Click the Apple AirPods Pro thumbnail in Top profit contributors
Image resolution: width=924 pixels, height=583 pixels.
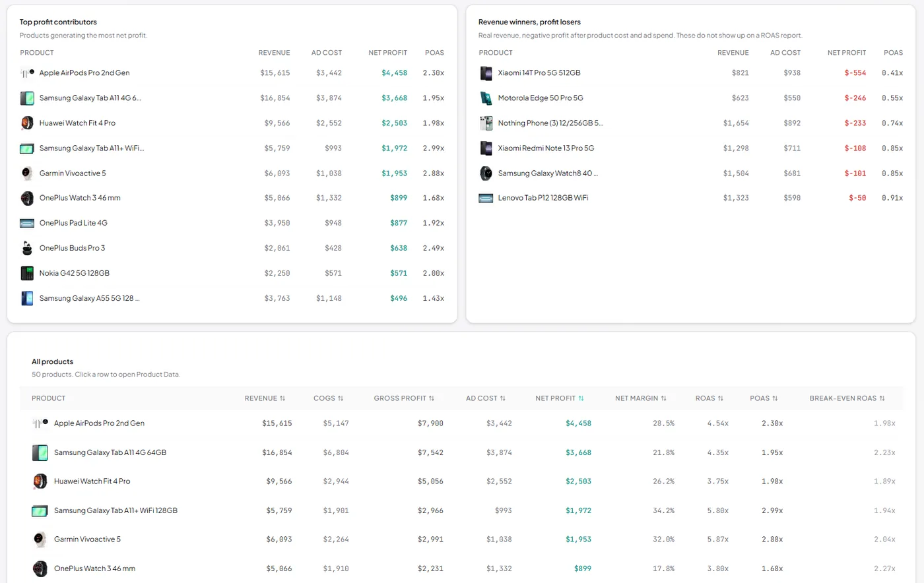[x=27, y=73]
